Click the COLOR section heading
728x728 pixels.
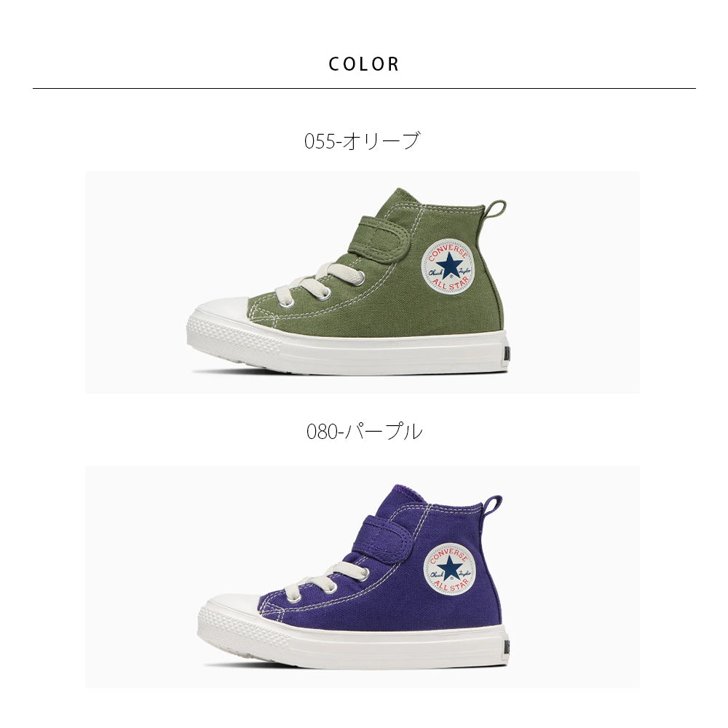point(364,64)
